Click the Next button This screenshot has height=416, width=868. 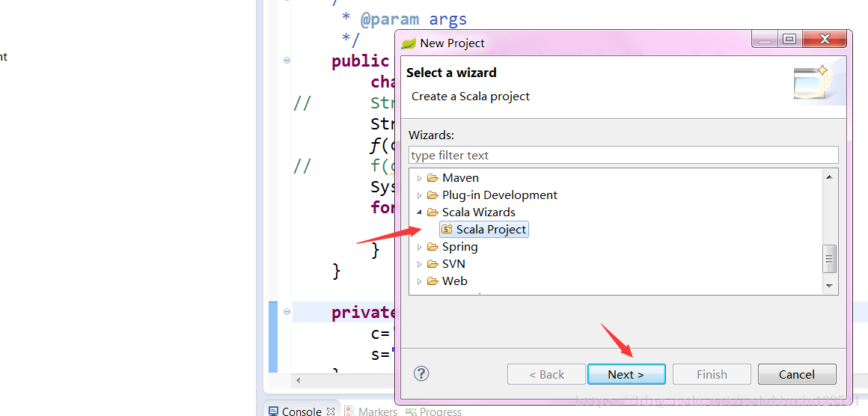626,375
